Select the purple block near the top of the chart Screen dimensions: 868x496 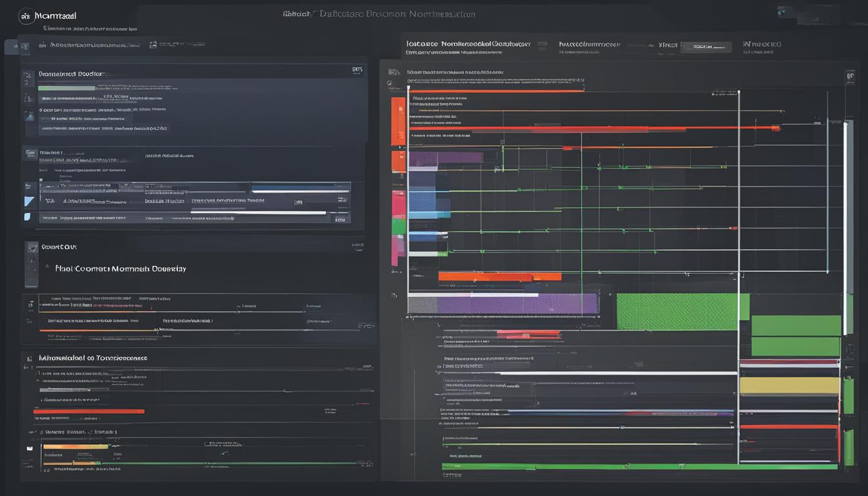pyautogui.click(x=447, y=157)
